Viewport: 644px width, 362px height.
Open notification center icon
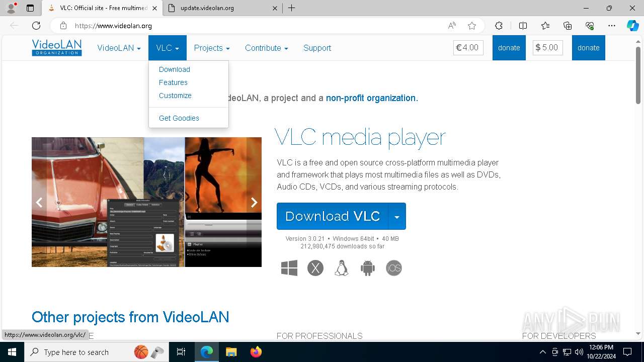coord(627,352)
